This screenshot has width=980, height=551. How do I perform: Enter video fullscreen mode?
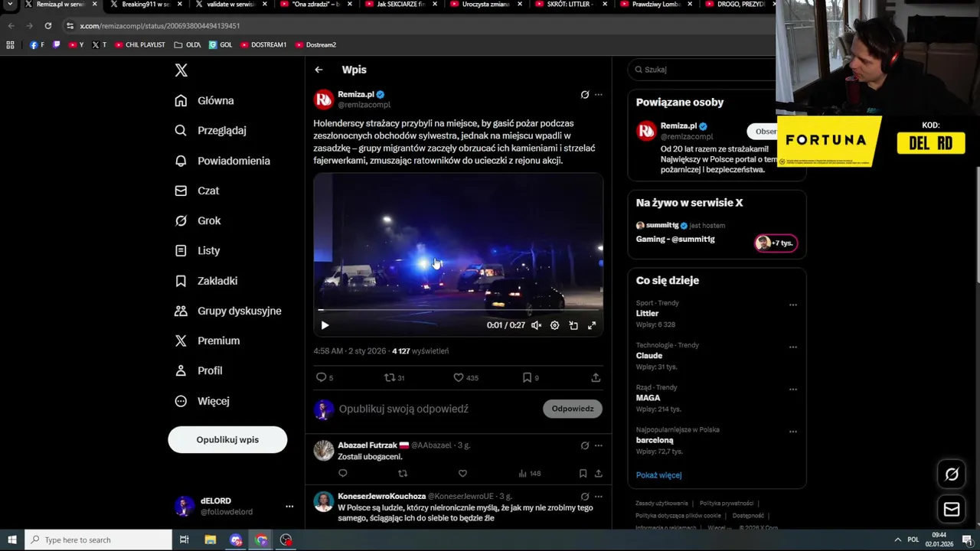pos(592,325)
